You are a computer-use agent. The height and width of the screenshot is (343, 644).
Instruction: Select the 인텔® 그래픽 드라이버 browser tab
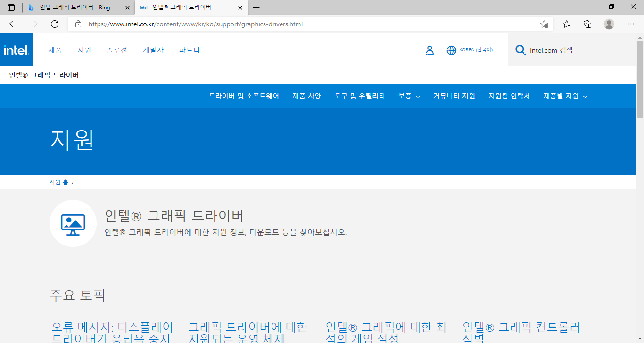(191, 8)
